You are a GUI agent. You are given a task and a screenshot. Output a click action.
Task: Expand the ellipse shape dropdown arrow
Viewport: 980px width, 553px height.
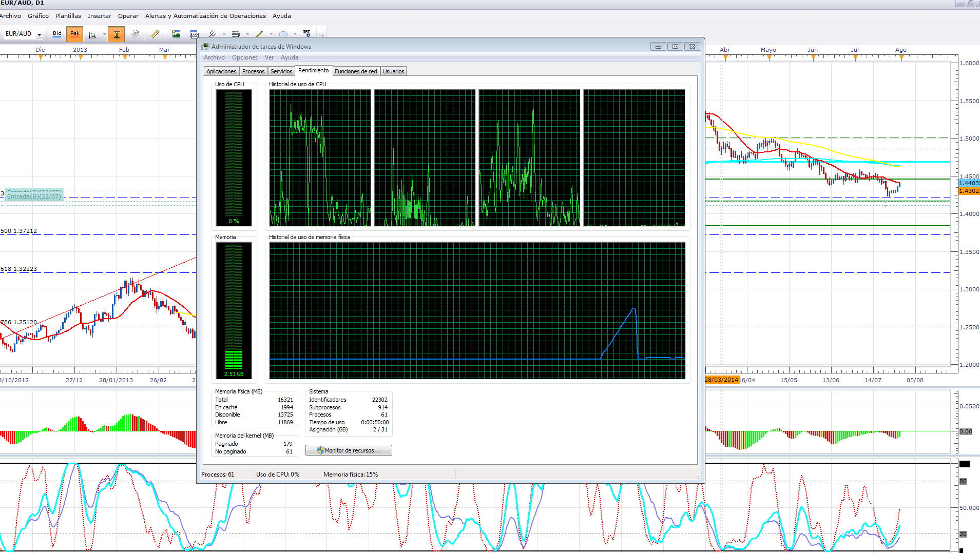tap(295, 34)
